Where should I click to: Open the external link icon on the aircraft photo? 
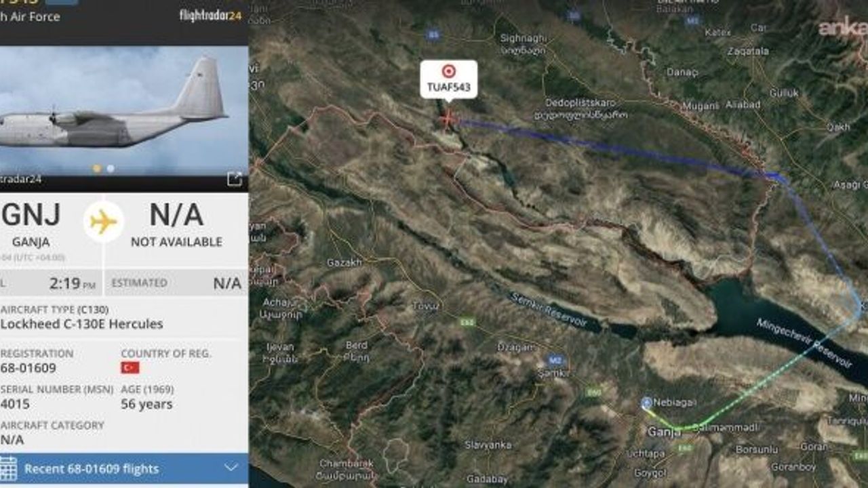point(234,179)
